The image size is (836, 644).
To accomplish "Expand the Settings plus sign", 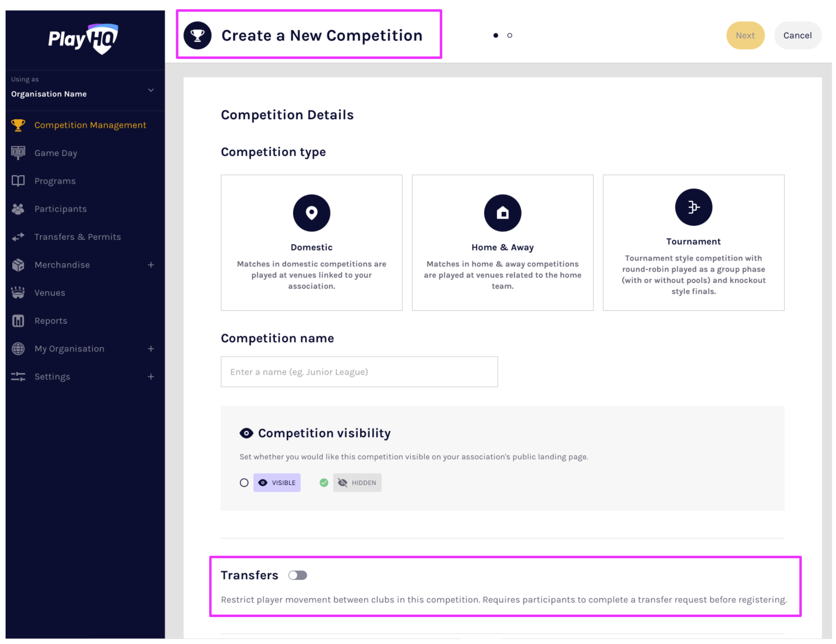I will (151, 376).
